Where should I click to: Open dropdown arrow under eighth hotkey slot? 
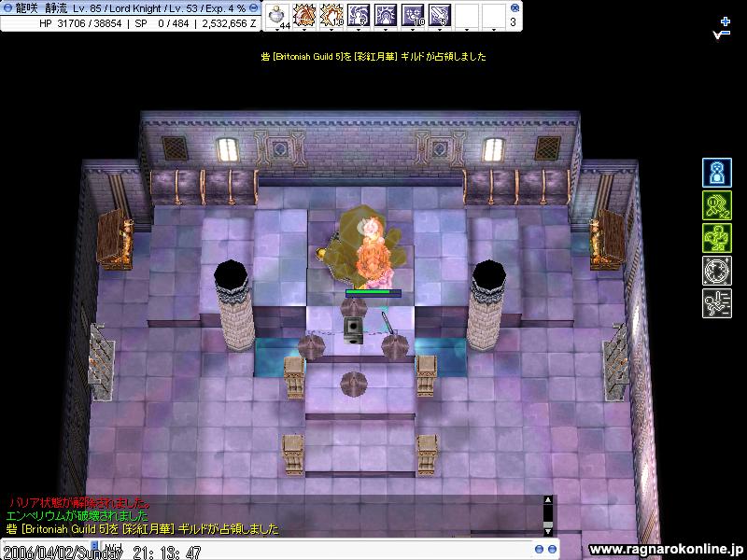click(467, 30)
